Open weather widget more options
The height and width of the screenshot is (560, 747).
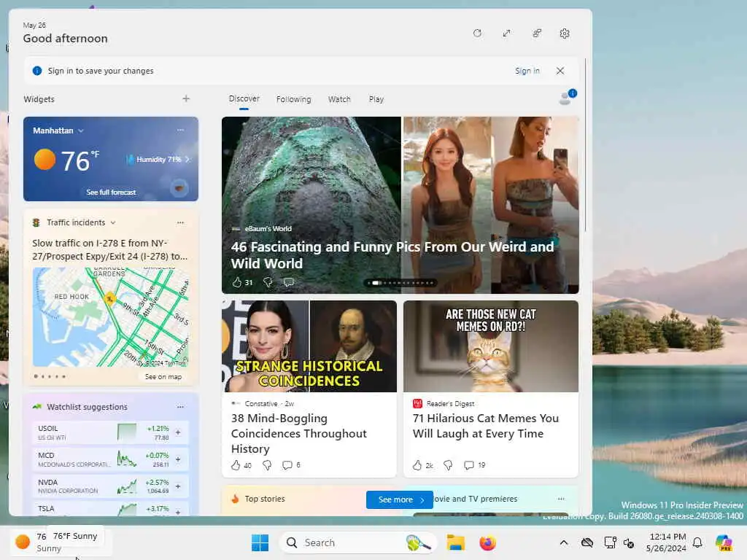point(181,130)
